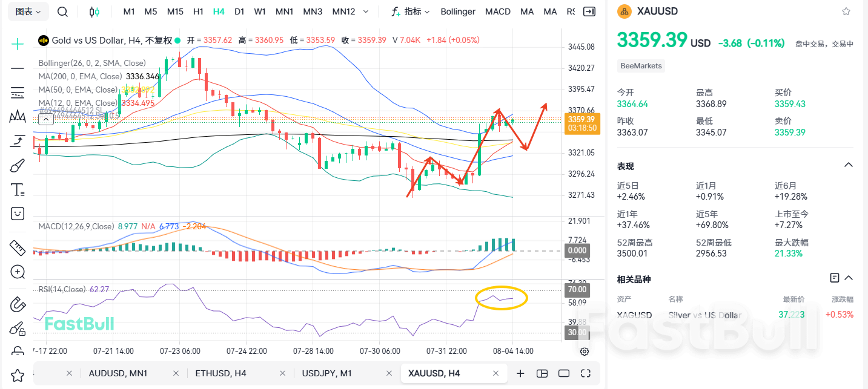This screenshot has height=389, width=868.
Task: Open the emoji sticker tool
Action: click(18, 213)
